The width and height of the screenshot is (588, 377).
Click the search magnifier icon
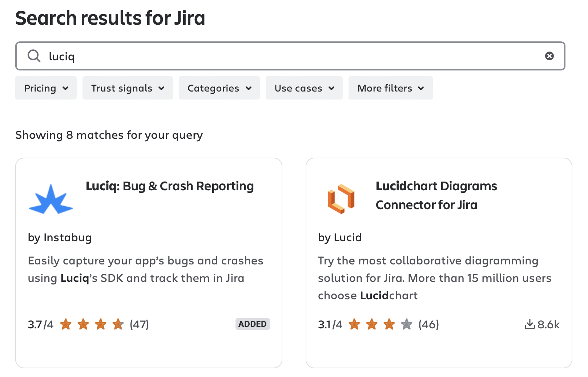(x=34, y=56)
